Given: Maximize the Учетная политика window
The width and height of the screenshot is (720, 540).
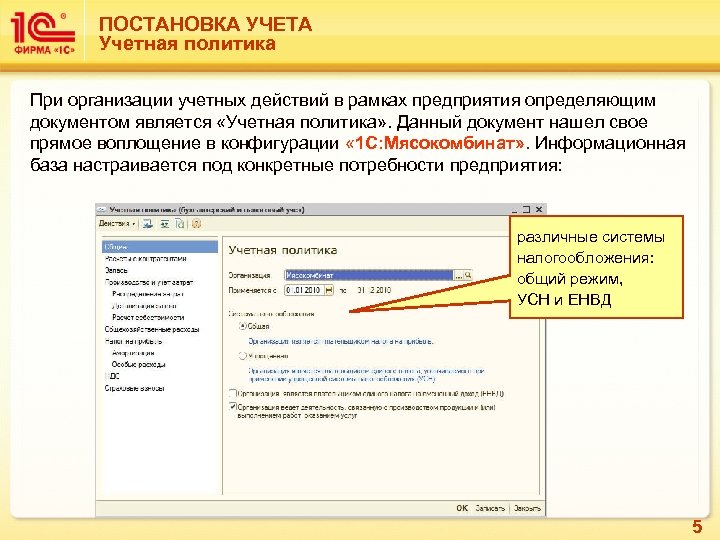Looking at the screenshot, I should 527,209.
